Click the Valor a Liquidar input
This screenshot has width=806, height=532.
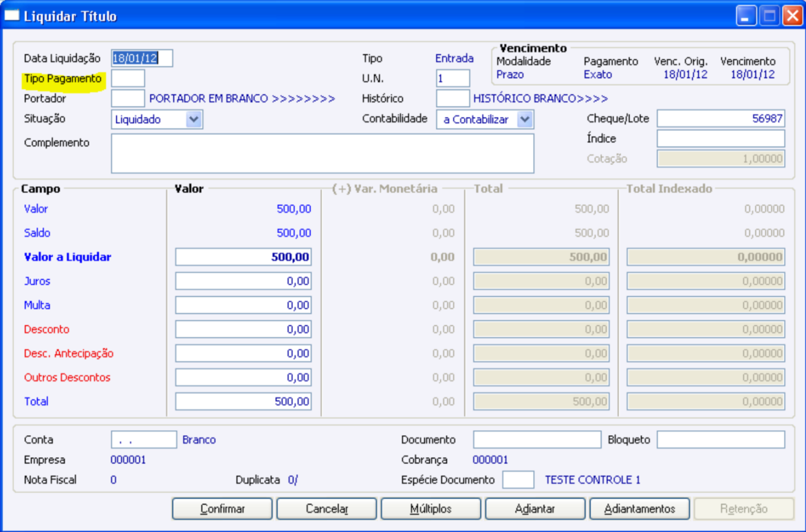click(243, 257)
